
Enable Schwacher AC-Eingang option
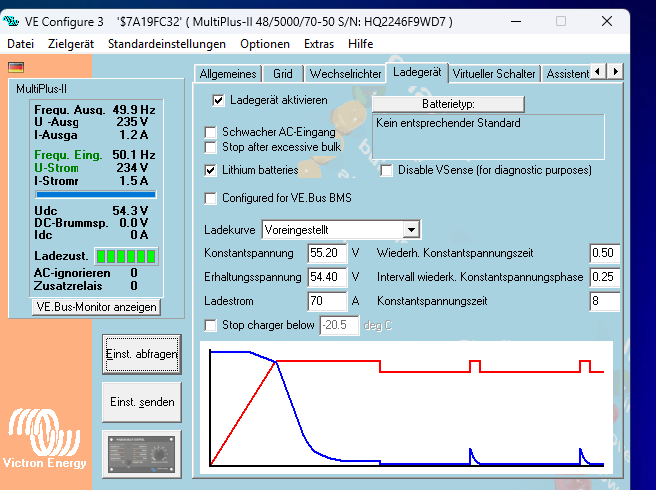coord(210,132)
